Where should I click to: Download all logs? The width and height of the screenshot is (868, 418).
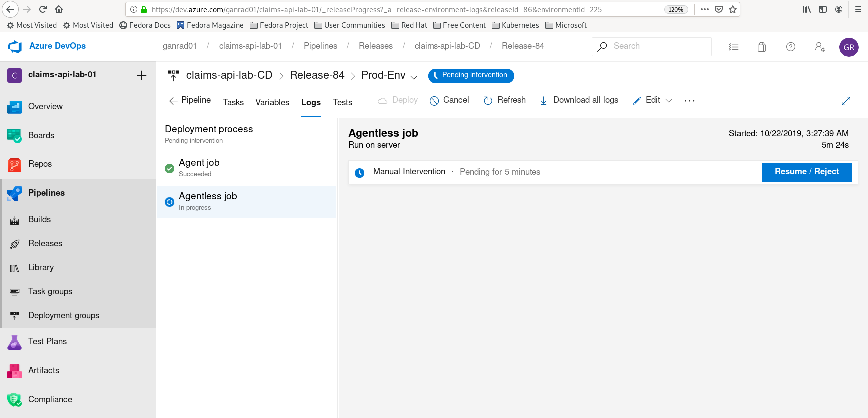tap(579, 100)
